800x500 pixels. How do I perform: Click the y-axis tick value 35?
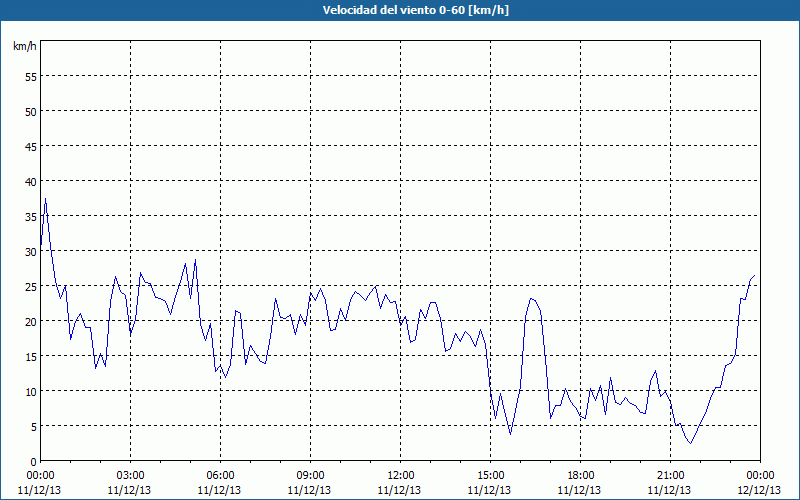pyautogui.click(x=31, y=216)
